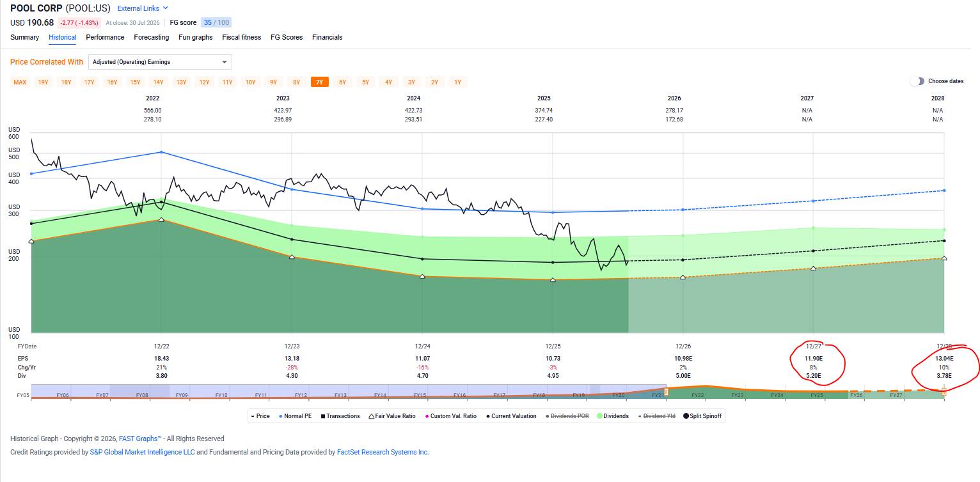The image size is (980, 482).
Task: Click the right handle of the range navigator
Action: (x=944, y=392)
